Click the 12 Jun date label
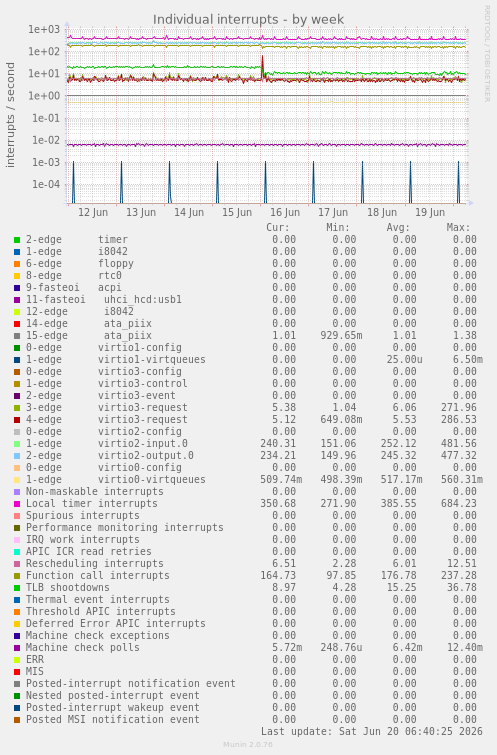 coord(93,212)
